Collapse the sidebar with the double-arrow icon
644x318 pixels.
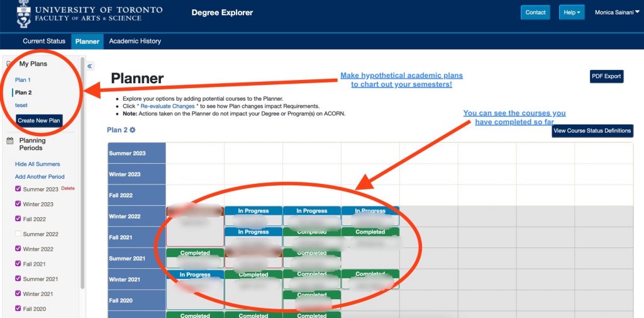click(90, 66)
